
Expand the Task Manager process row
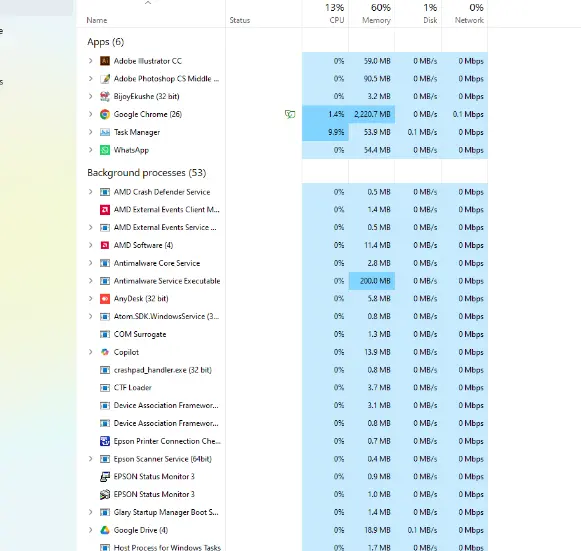point(90,132)
